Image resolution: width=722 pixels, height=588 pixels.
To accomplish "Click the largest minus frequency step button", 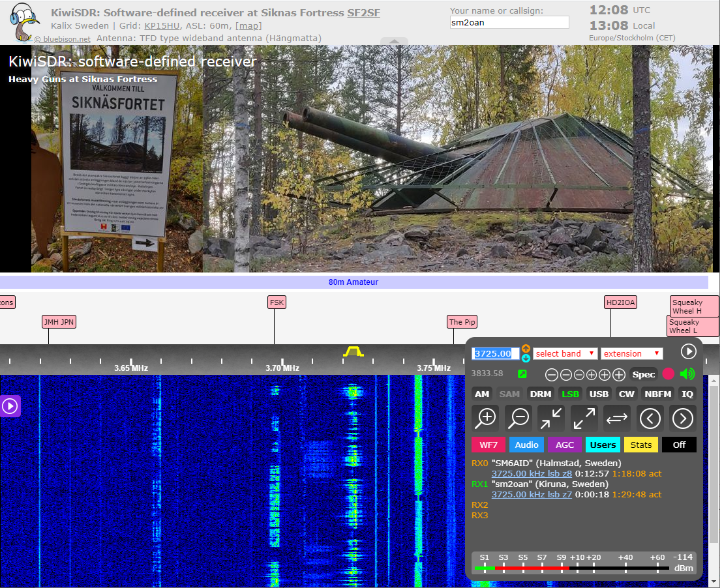I will 552,375.
